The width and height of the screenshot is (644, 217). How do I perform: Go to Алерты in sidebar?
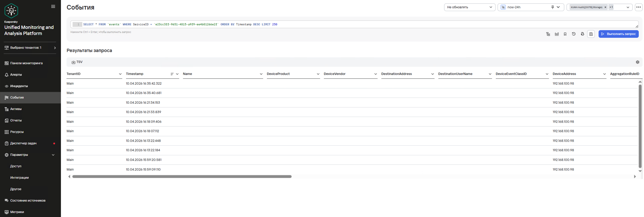16,75
